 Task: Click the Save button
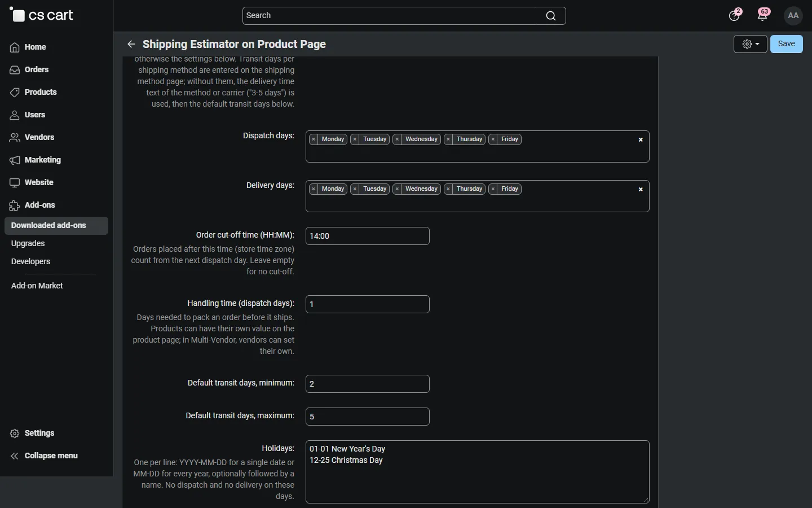pos(787,44)
